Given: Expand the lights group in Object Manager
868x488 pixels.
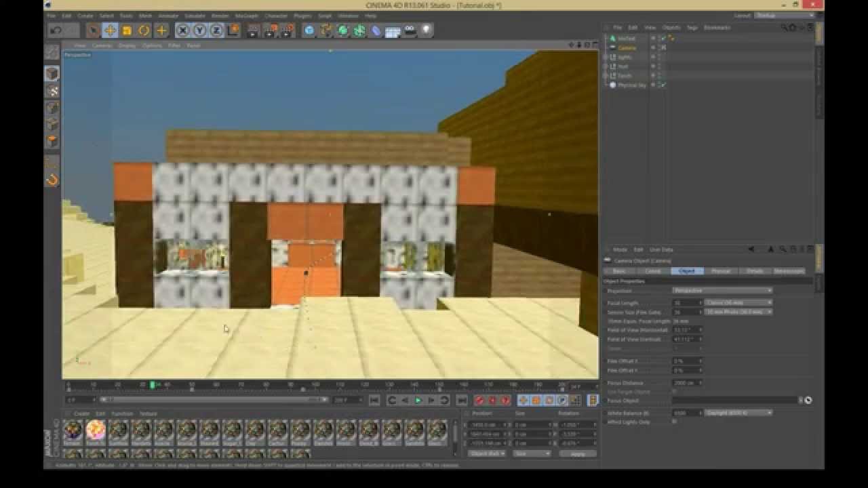Looking at the screenshot, I should click(606, 58).
